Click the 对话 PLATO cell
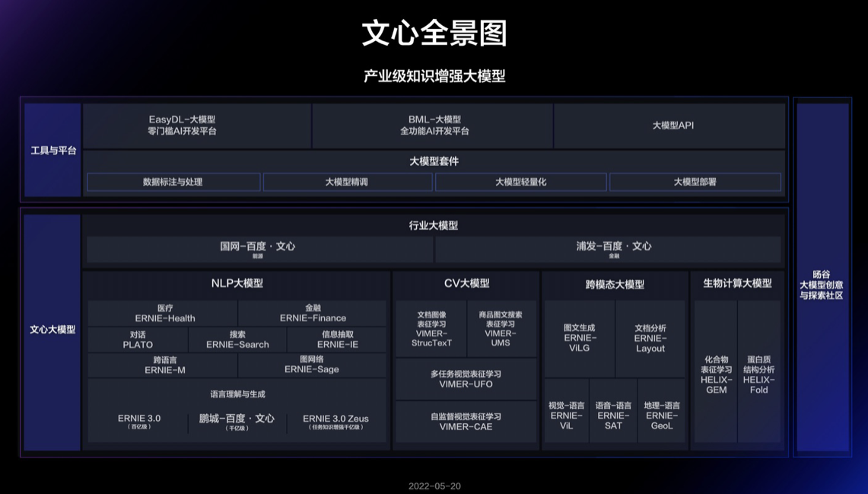This screenshot has width=868, height=494. point(138,339)
